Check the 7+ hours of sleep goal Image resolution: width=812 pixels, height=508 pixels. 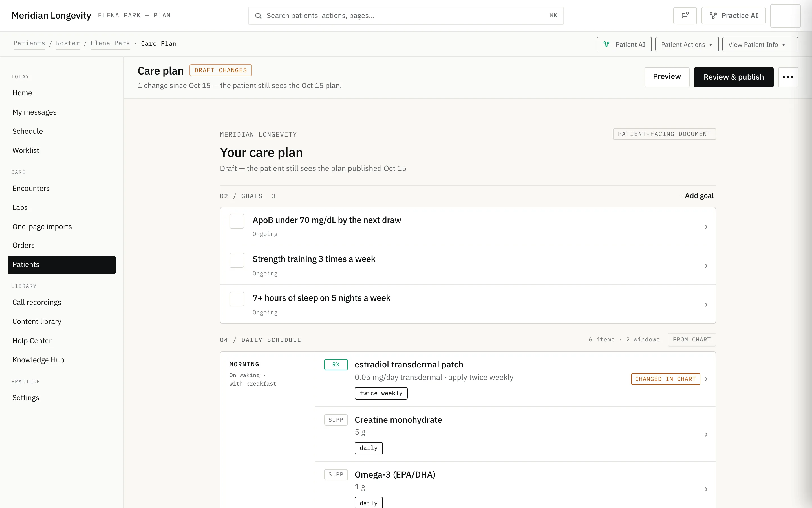coord(237,299)
